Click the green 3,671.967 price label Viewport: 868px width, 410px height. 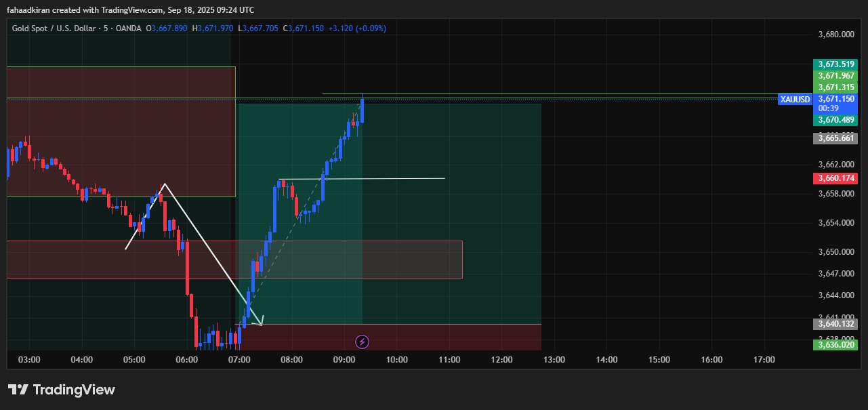point(835,76)
